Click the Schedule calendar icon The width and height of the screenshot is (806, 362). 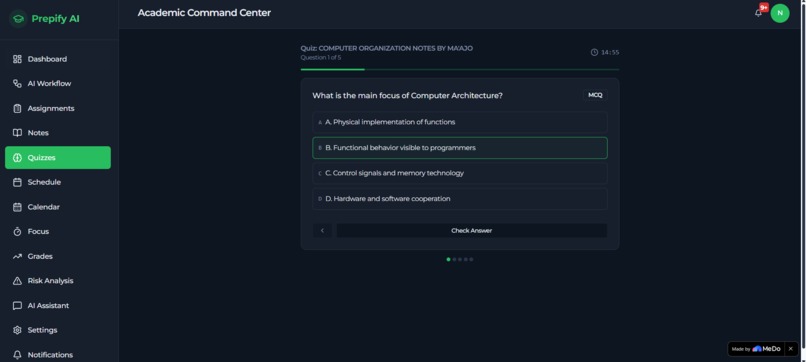[x=17, y=183]
